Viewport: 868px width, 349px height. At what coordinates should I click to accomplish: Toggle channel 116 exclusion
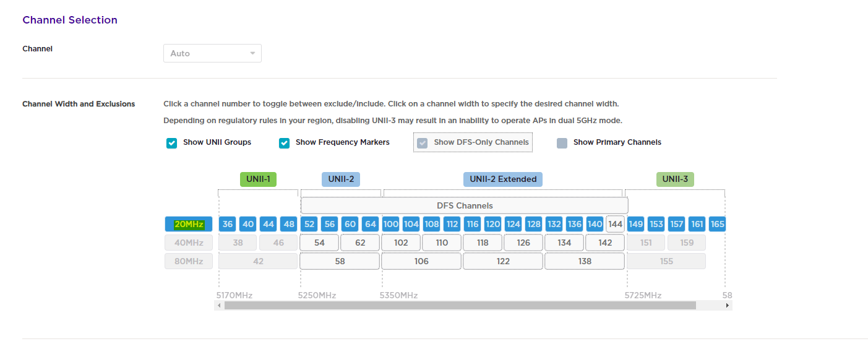pyautogui.click(x=472, y=224)
